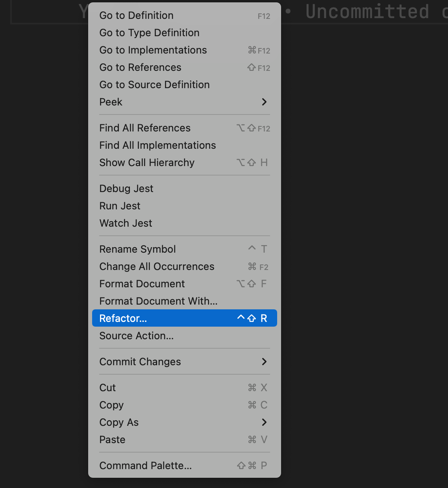Screen dimensions: 448x488
Task: Open Go to Source Definition
Action: [154, 85]
